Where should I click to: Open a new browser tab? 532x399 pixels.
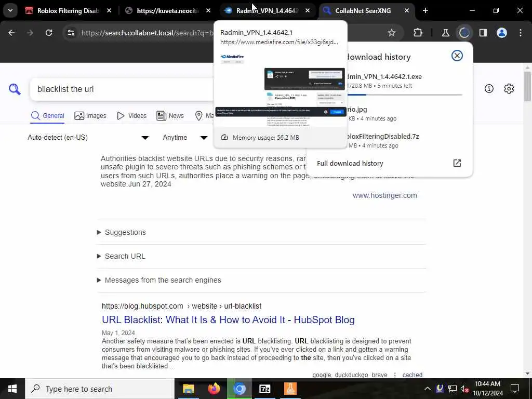[x=425, y=11]
